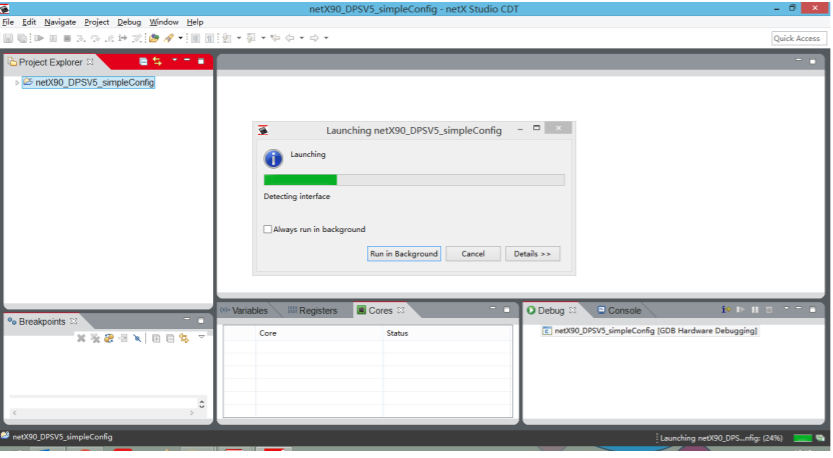833x458 pixels.
Task: Click the Run in Background button
Action: tap(404, 254)
